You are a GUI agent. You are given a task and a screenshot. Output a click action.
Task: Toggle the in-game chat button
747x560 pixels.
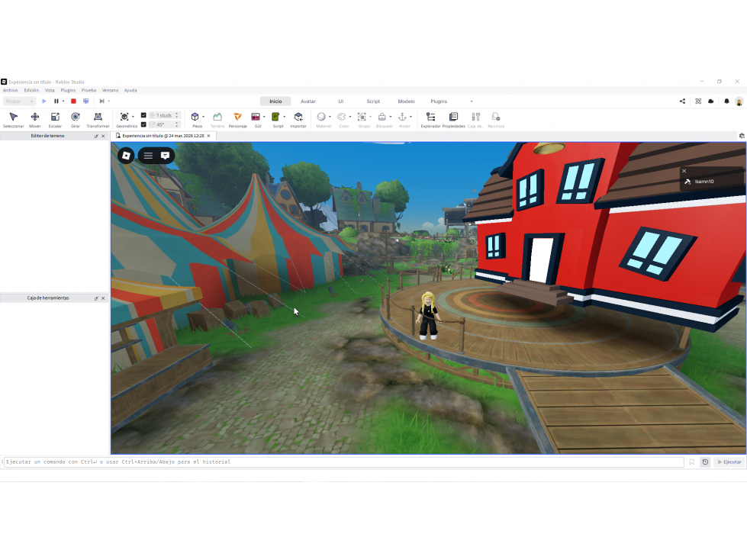165,156
